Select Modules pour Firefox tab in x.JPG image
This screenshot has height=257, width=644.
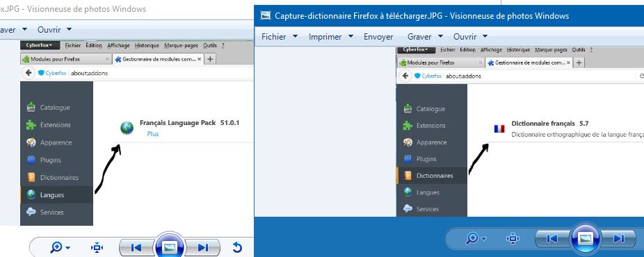click(x=65, y=59)
